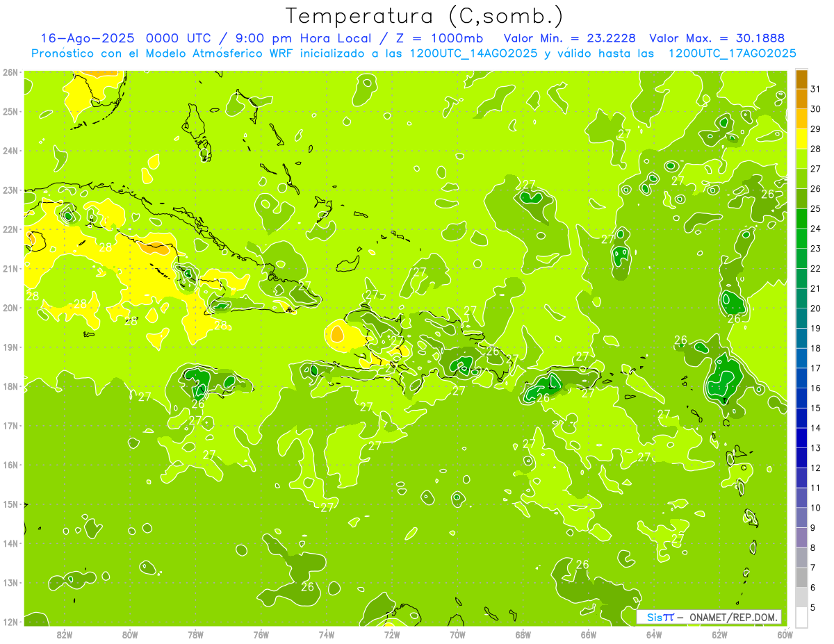Click the "24" label on the color scale
The image size is (834, 644).
816,229
